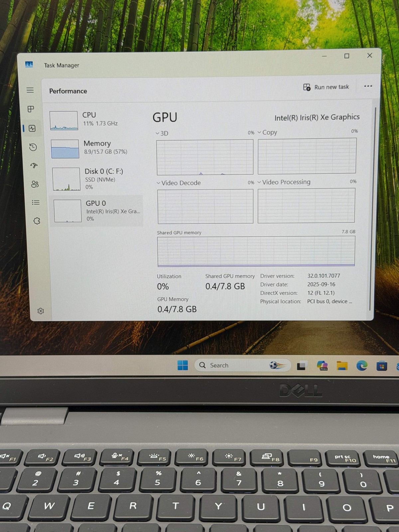
Task: Open the Users page icon in sidebar
Action: point(35,184)
